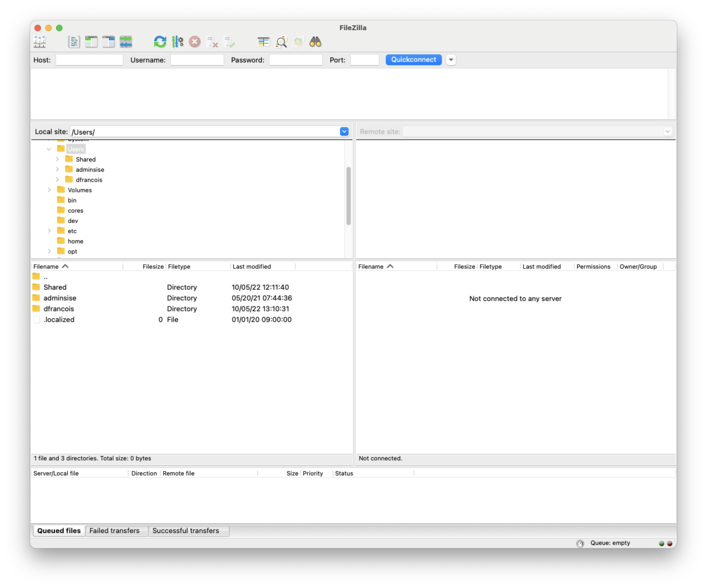Expand the opt folder in tree
Image resolution: width=707 pixels, height=588 pixels.
pos(49,251)
